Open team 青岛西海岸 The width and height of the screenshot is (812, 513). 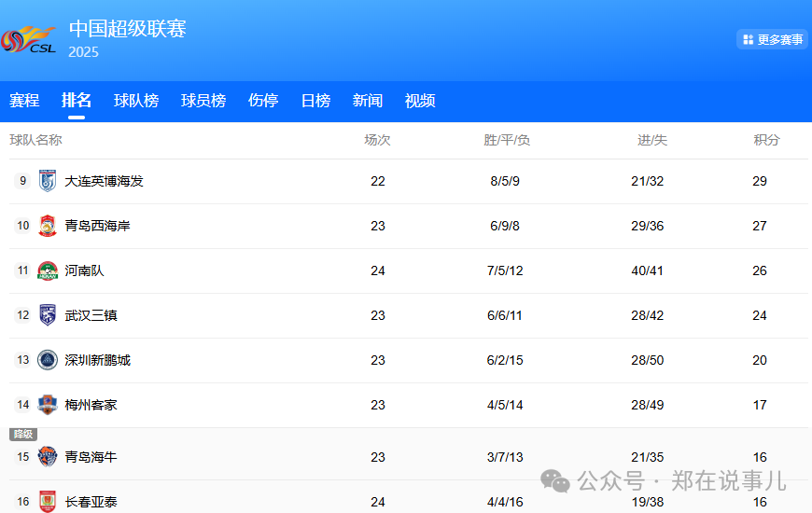[97, 226]
